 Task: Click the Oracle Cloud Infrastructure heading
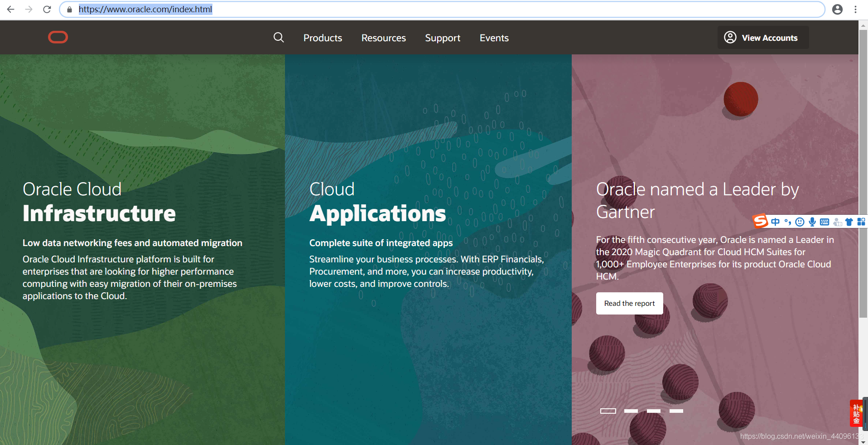(x=99, y=202)
